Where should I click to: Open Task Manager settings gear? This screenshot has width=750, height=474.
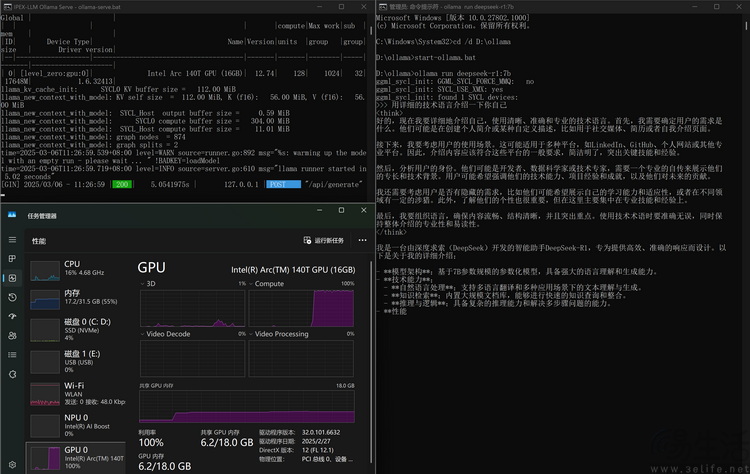pyautogui.click(x=12, y=464)
